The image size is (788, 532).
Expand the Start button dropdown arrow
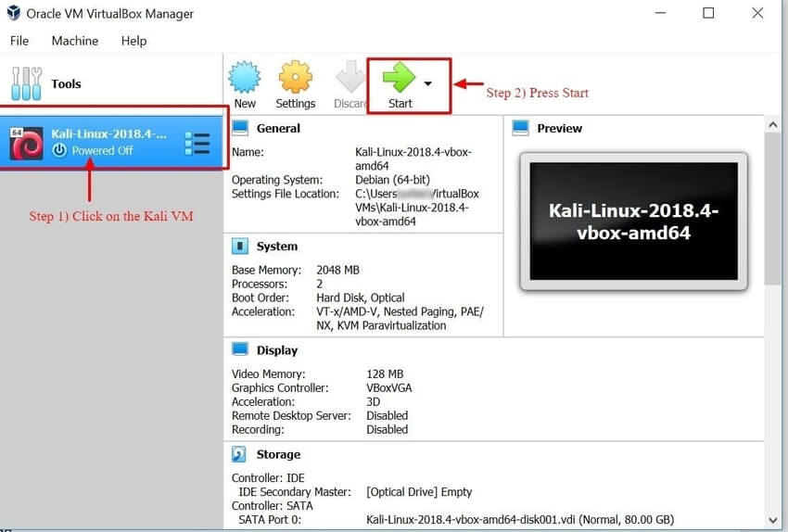tap(427, 83)
